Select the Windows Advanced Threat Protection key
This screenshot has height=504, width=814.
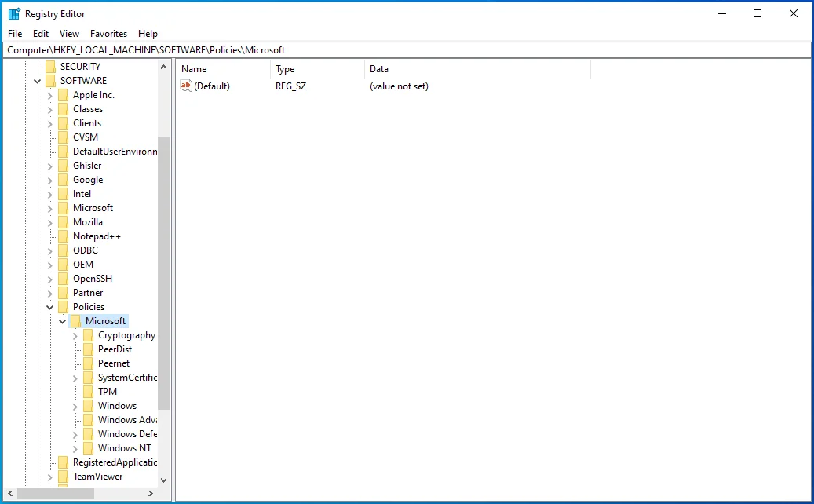coord(127,420)
